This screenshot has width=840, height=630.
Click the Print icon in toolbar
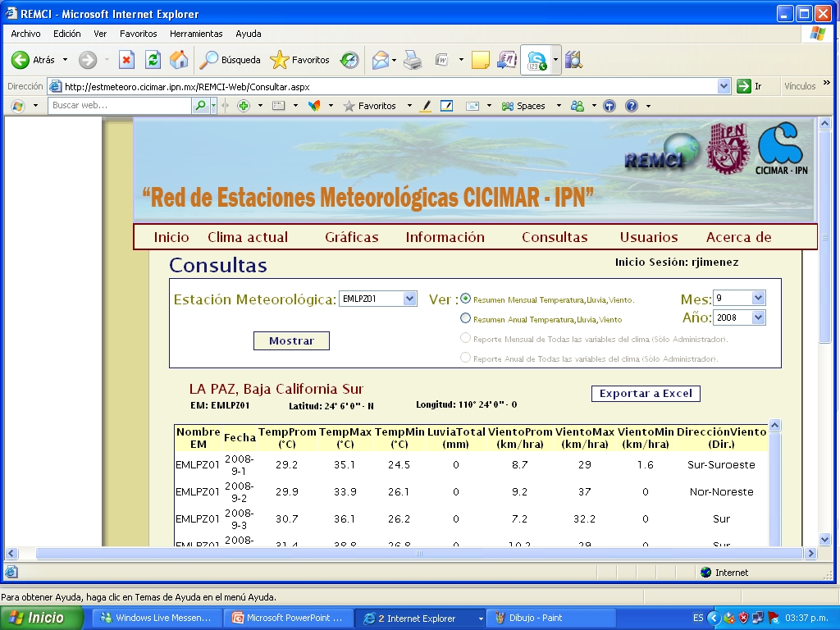(x=413, y=60)
